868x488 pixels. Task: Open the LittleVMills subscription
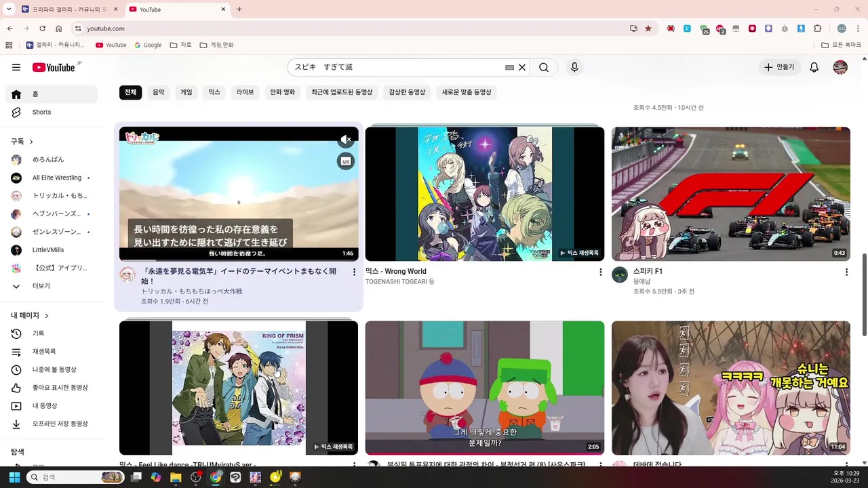pyautogui.click(x=52, y=250)
